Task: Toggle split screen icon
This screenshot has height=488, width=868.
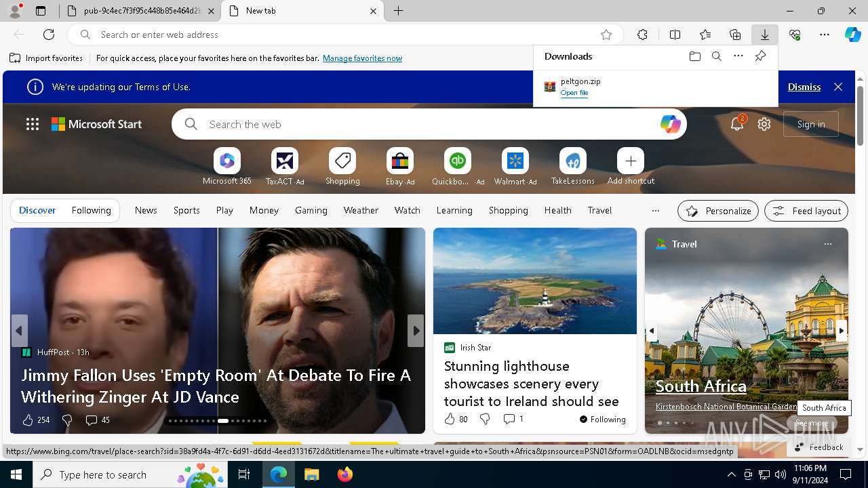Action: pos(675,35)
